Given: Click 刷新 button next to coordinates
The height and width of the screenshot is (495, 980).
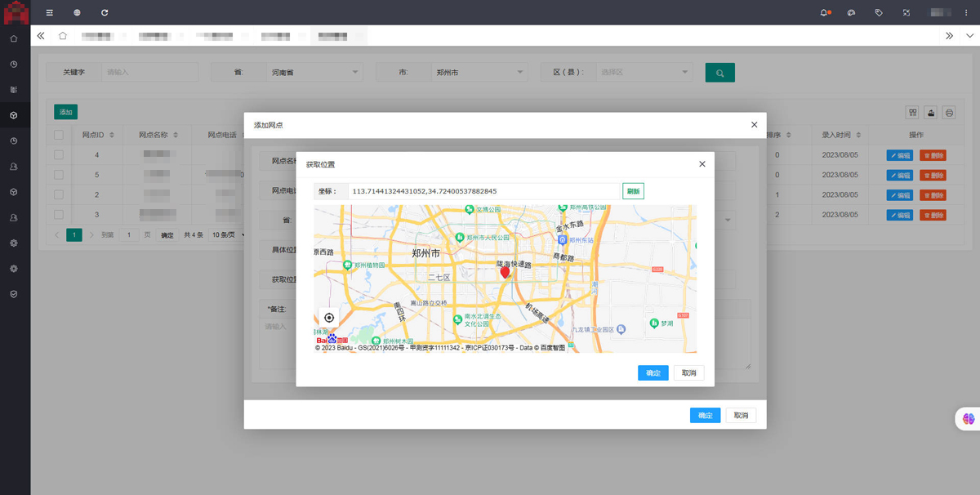Looking at the screenshot, I should point(633,191).
